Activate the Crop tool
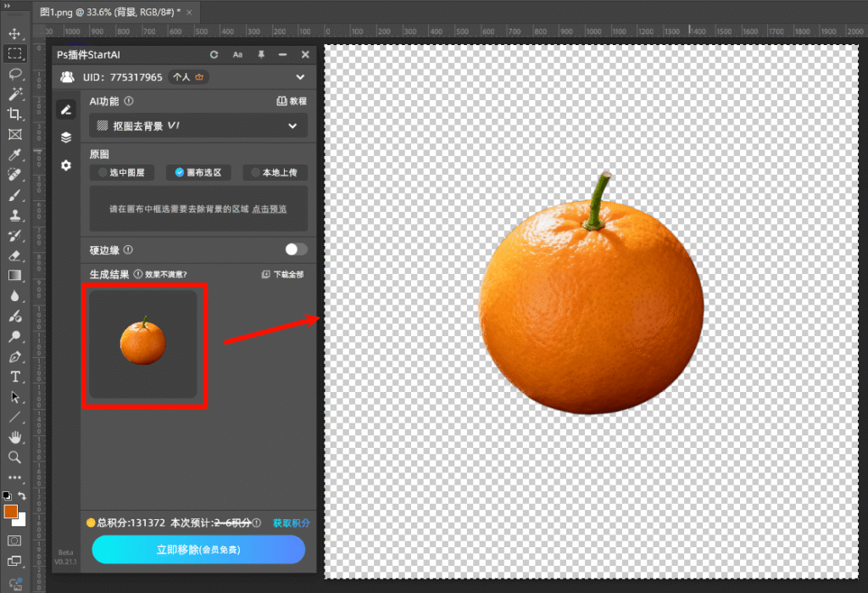The height and width of the screenshot is (593, 868). tap(14, 115)
